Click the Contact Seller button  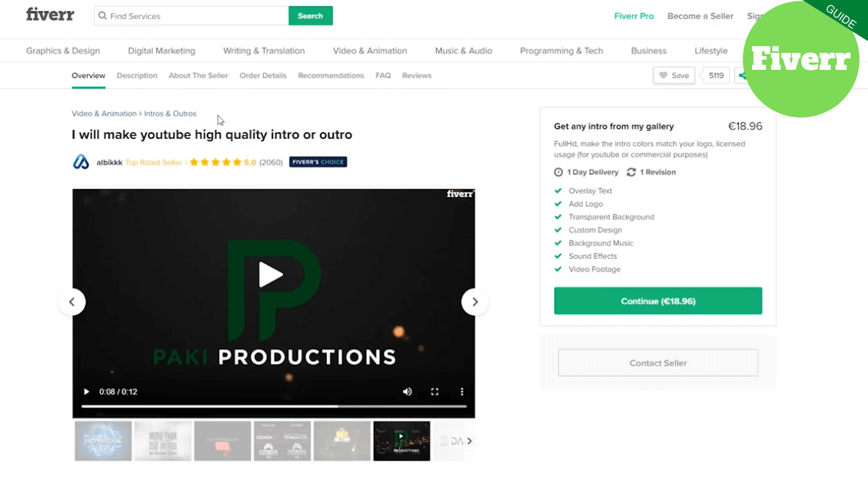[x=658, y=363]
